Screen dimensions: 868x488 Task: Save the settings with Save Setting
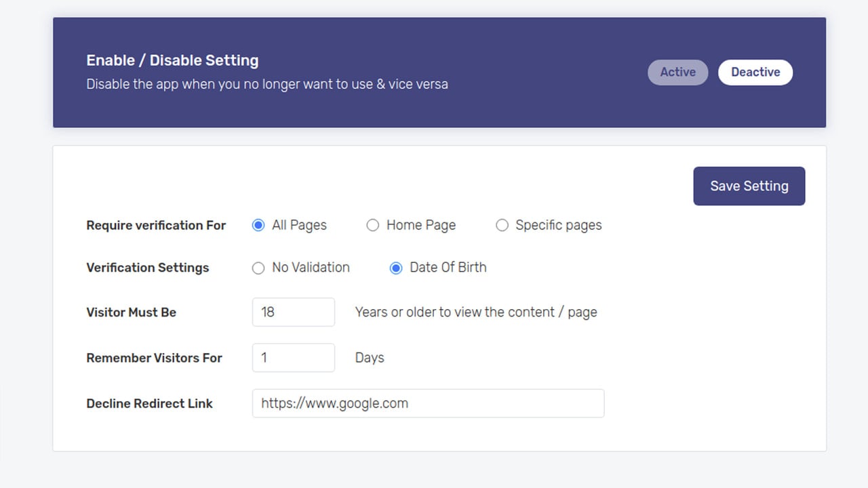(x=749, y=186)
